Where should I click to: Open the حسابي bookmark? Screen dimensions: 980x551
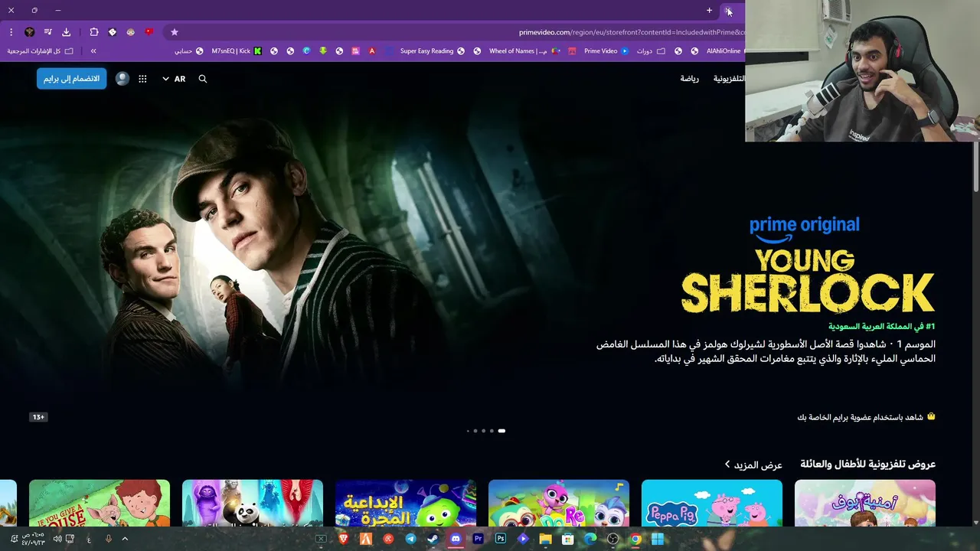click(x=188, y=51)
